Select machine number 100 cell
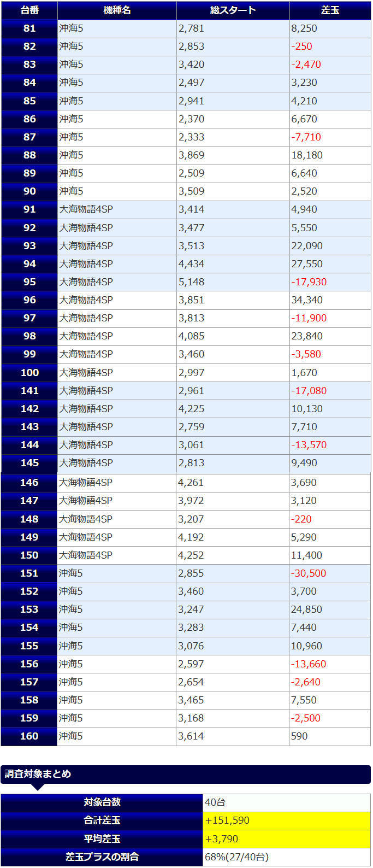Image resolution: width=373 pixels, height=868 pixels. point(29,373)
